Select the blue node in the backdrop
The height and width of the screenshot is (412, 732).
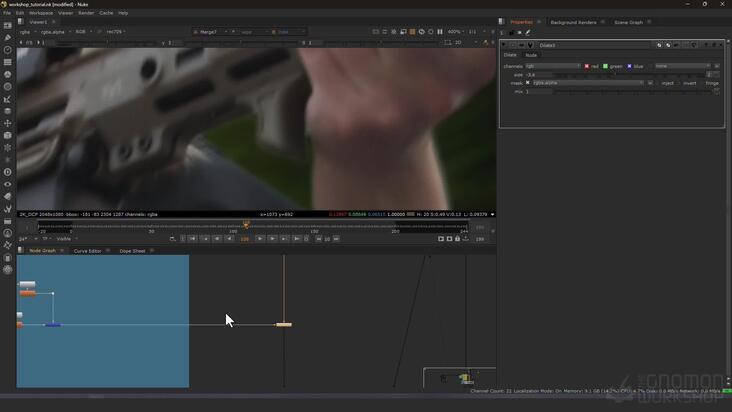(53, 324)
